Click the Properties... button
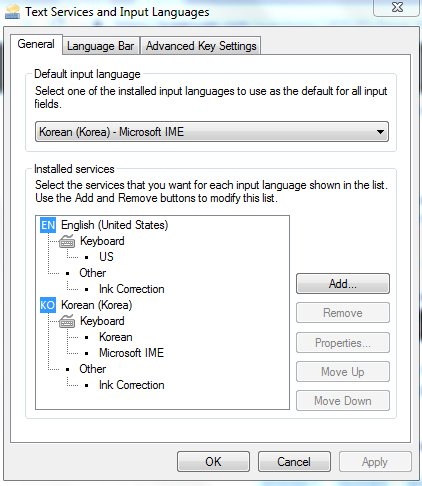Viewport: 422px width, 486px height. [x=343, y=342]
